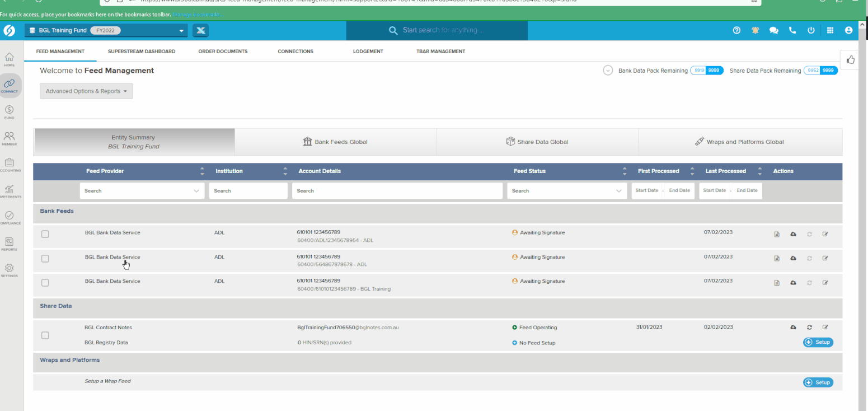The height and width of the screenshot is (411, 868).
Task: Switch to the SuperStream Dashboard tab
Action: pos(141,52)
